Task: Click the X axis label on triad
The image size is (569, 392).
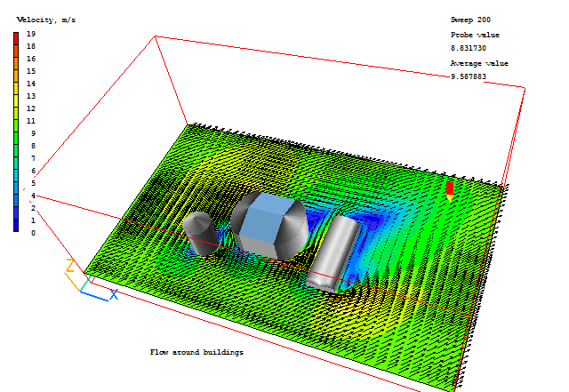Action: coord(114,294)
